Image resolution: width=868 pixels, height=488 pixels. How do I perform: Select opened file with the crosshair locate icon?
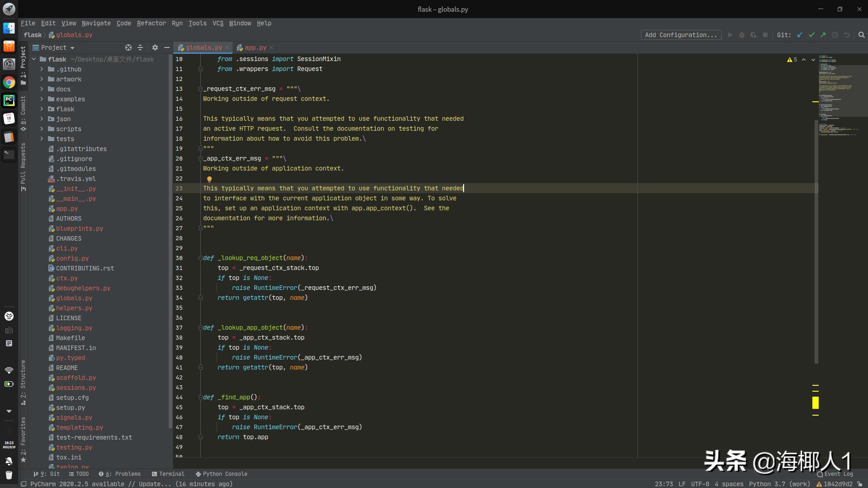[128, 47]
